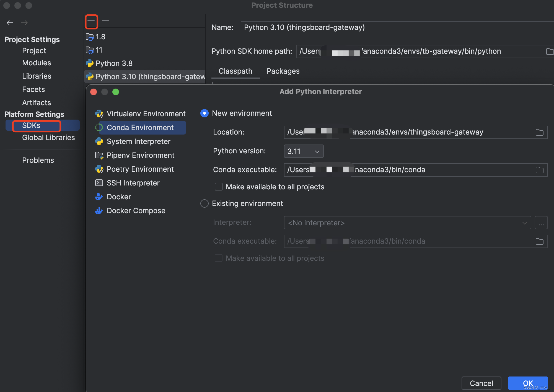Click the plus icon to add an SDK
Viewport: 554px width, 392px height.
[x=91, y=20]
